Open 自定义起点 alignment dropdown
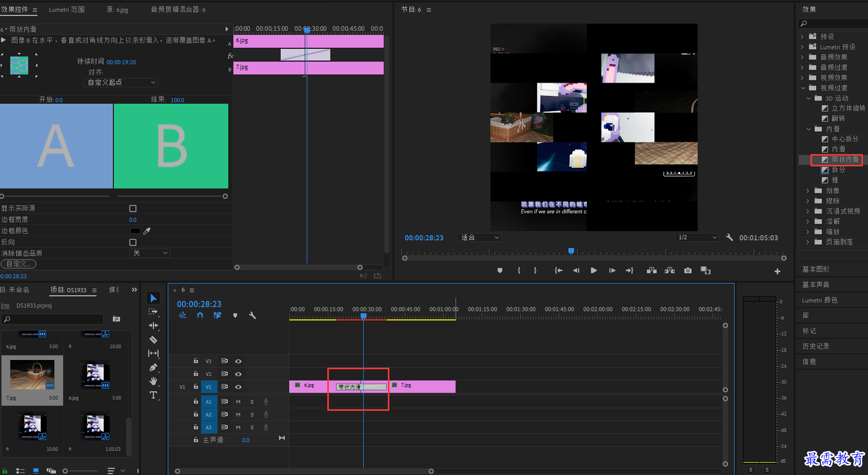This screenshot has height=475, width=868. 121,82
